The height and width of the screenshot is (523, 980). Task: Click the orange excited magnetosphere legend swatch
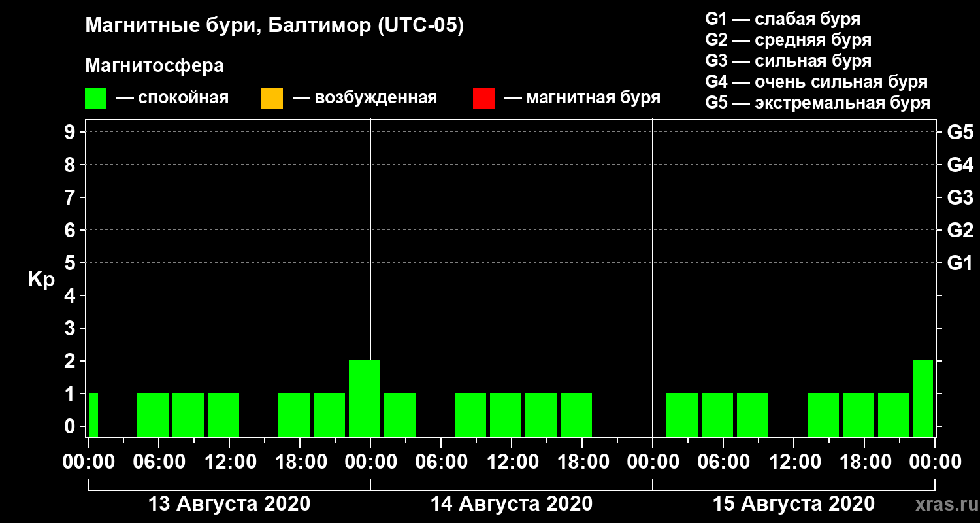(272, 98)
